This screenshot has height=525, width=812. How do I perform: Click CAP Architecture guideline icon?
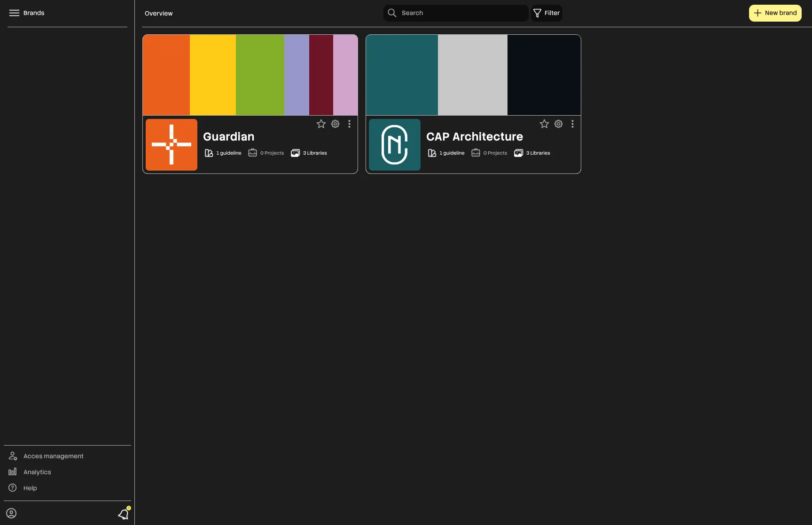432,153
